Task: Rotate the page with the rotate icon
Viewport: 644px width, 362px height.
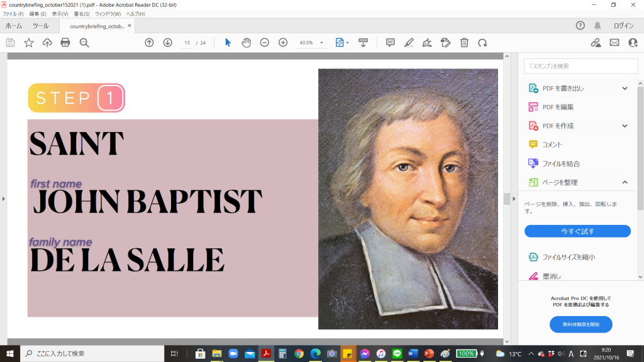Action: click(482, 43)
